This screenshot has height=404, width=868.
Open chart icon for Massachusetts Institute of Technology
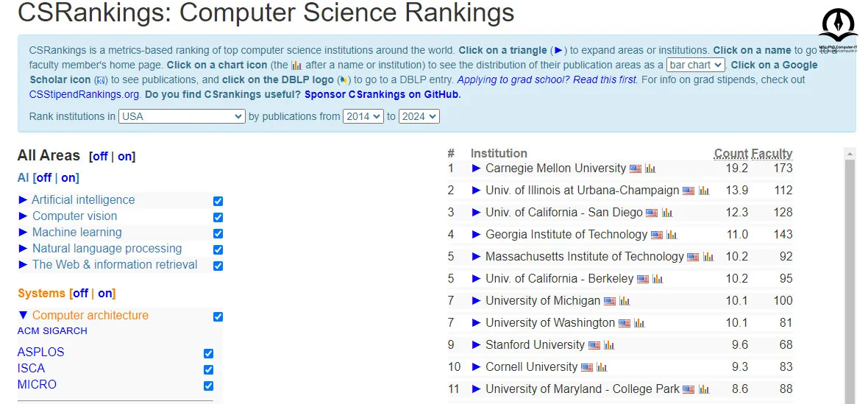pos(708,258)
